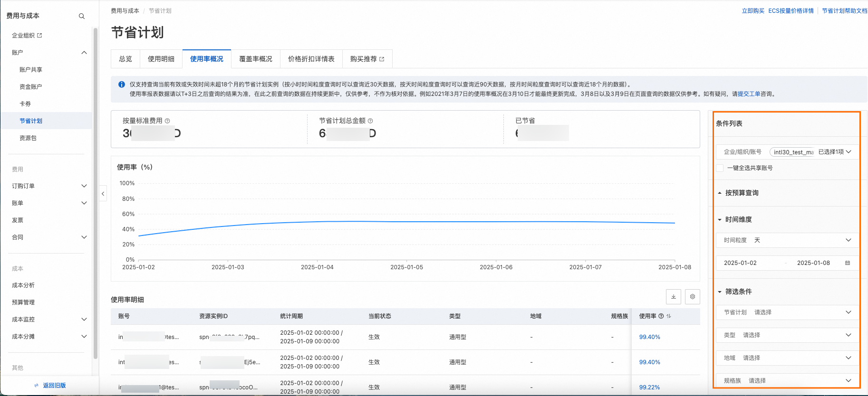
Task: Click the swap icon beside 返回旧版
Action: click(37, 386)
